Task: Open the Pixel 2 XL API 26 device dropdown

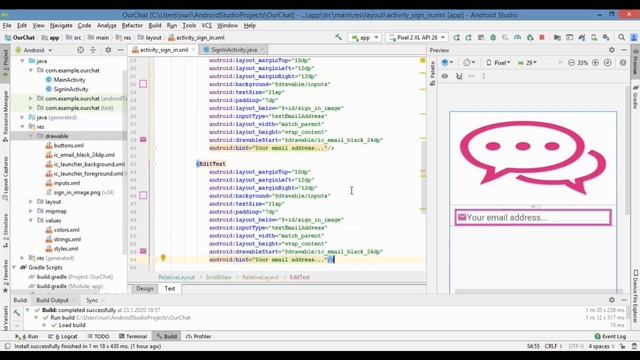Action: pos(417,38)
